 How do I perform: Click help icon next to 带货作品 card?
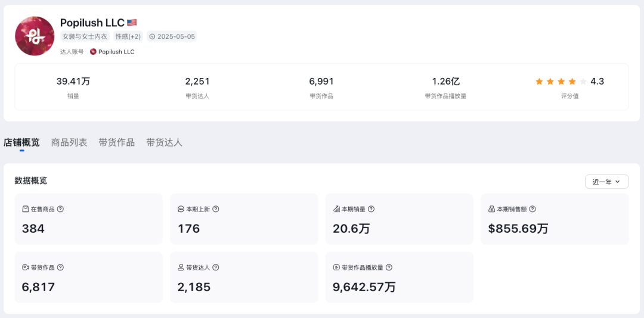pos(60,267)
